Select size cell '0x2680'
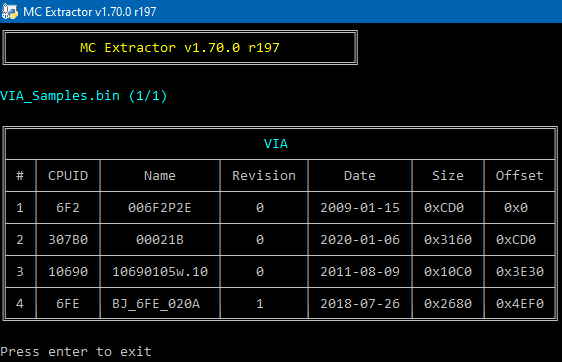 pos(448,304)
